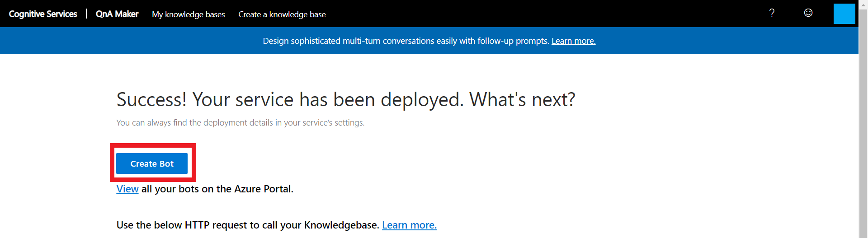Click the scrollbar up arrow
The image size is (868, 238).
[863, 4]
